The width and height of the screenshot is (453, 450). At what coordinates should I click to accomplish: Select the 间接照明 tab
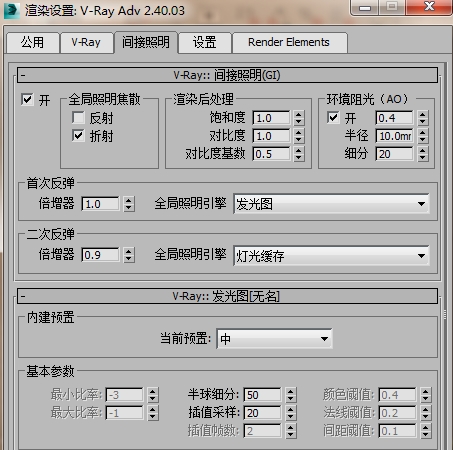(146, 42)
